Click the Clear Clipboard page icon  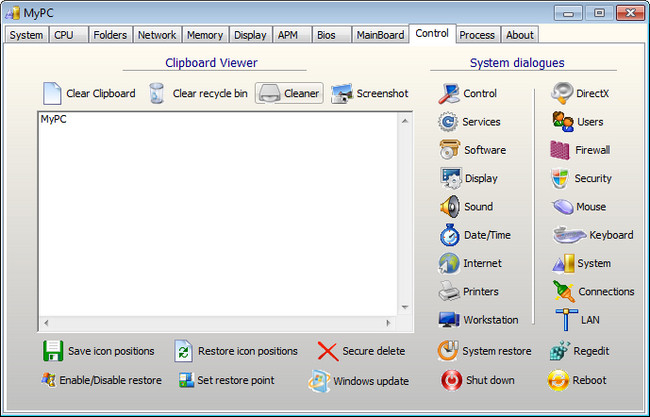click(52, 94)
